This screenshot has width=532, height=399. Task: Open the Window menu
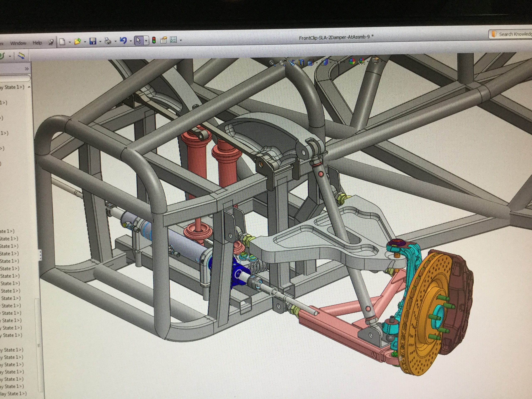[18, 43]
